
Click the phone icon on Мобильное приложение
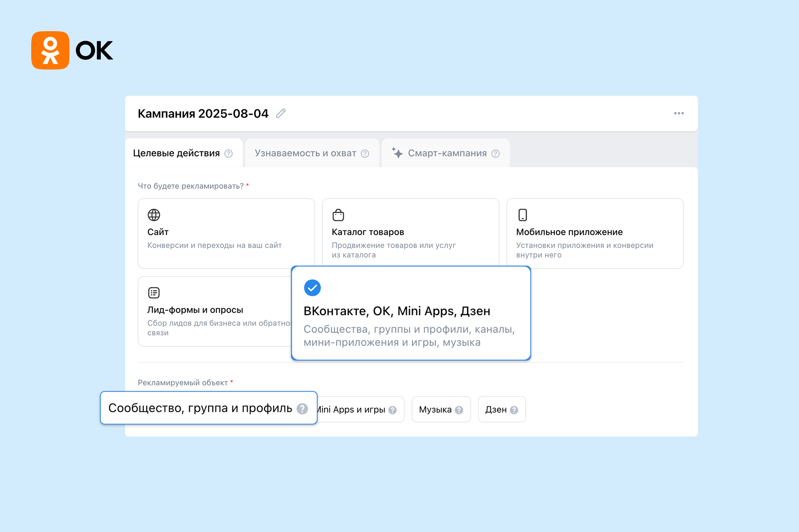pyautogui.click(x=523, y=215)
